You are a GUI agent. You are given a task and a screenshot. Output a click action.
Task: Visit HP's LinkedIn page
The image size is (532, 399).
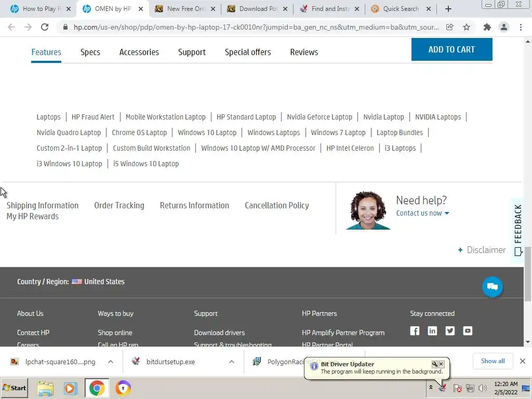(x=432, y=331)
